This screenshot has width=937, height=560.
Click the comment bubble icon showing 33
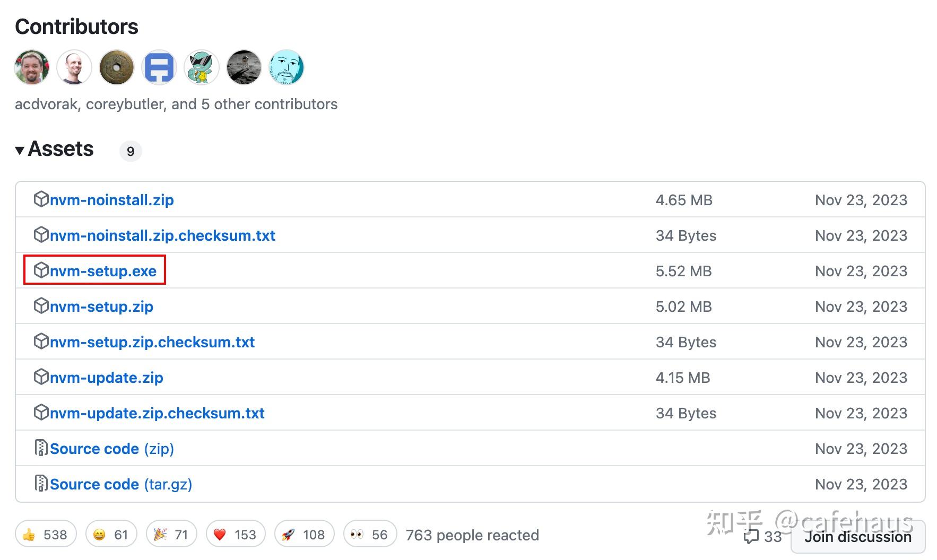[752, 537]
